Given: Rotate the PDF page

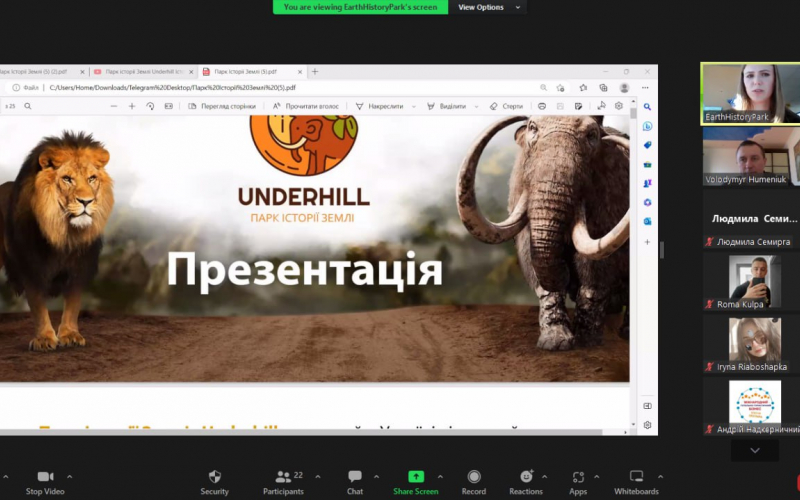Looking at the screenshot, I should [150, 106].
